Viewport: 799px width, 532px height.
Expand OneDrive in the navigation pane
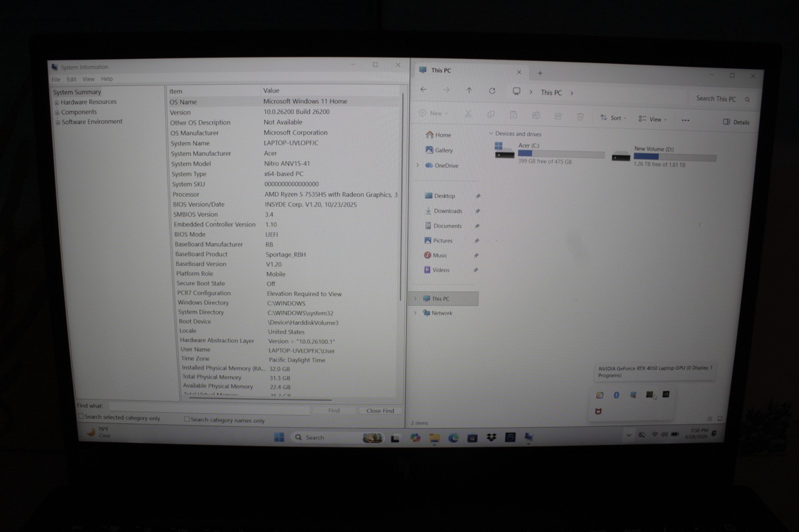click(417, 165)
